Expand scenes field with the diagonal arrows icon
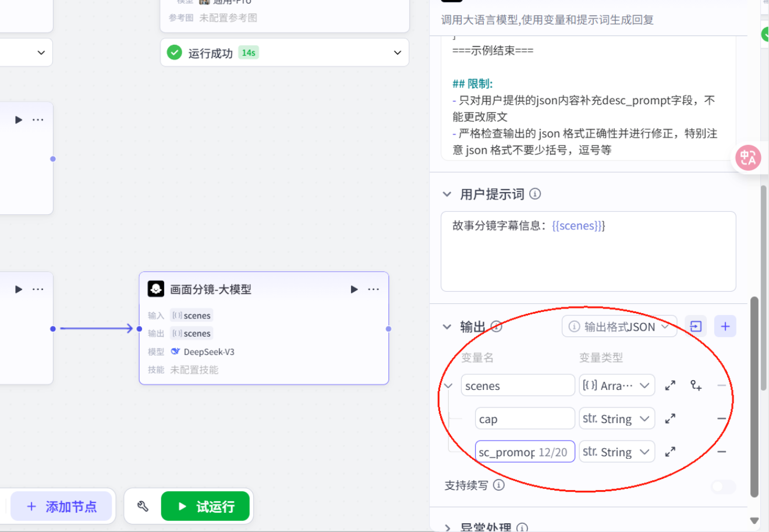The height and width of the screenshot is (532, 769). click(x=669, y=385)
